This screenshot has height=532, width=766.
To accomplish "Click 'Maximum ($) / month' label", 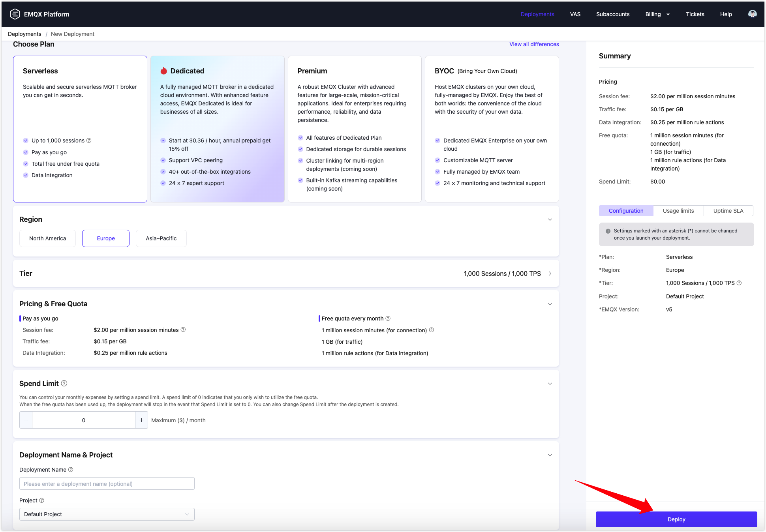I will point(178,420).
